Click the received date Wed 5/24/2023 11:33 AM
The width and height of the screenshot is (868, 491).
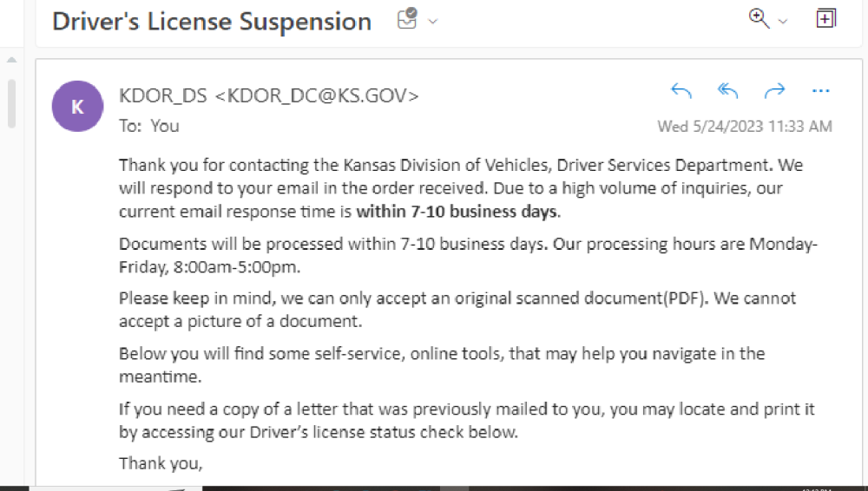point(745,127)
